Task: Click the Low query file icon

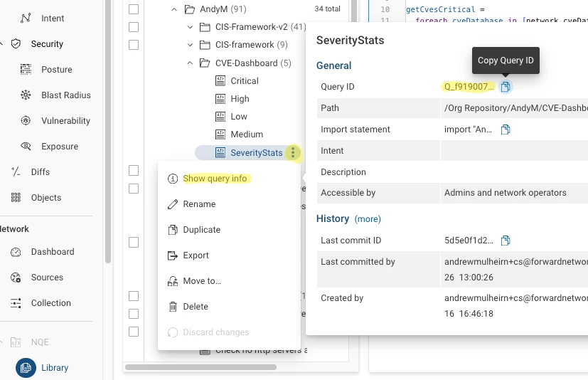Action: pos(220,117)
